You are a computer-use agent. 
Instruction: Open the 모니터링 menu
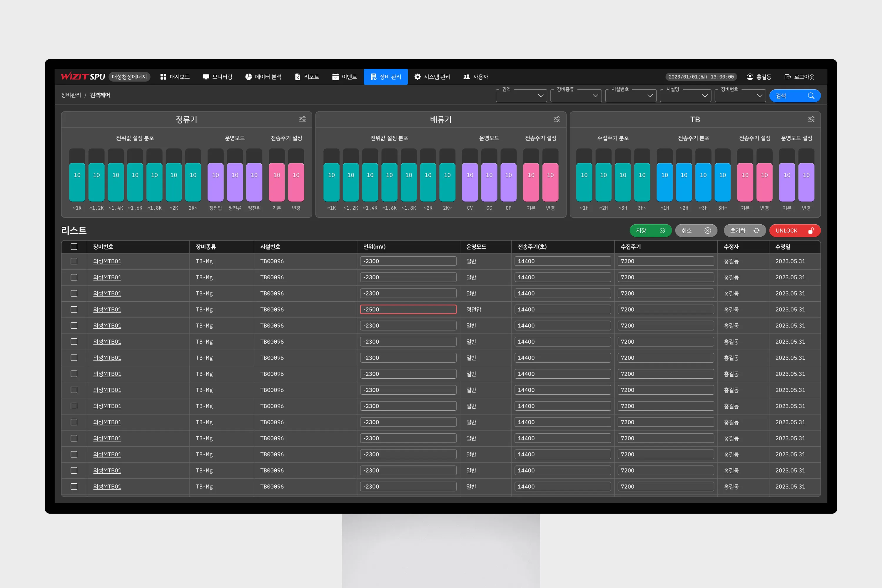point(218,77)
